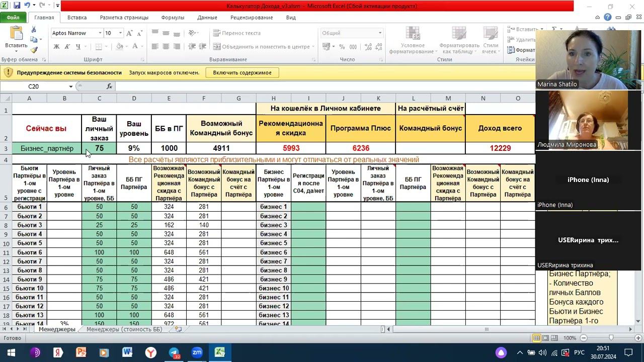The image size is (644, 362).
Task: Open the Windows Start menu
Action: [x=11, y=352]
